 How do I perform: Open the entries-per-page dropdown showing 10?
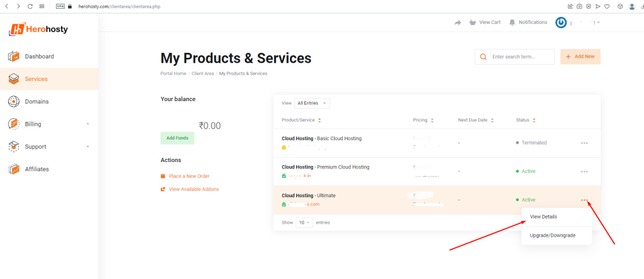tap(304, 222)
